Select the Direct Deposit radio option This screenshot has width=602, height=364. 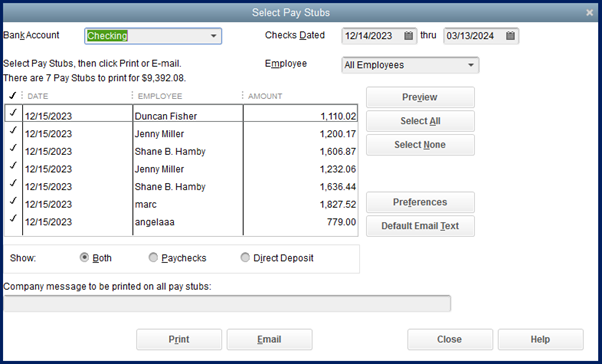click(x=245, y=257)
